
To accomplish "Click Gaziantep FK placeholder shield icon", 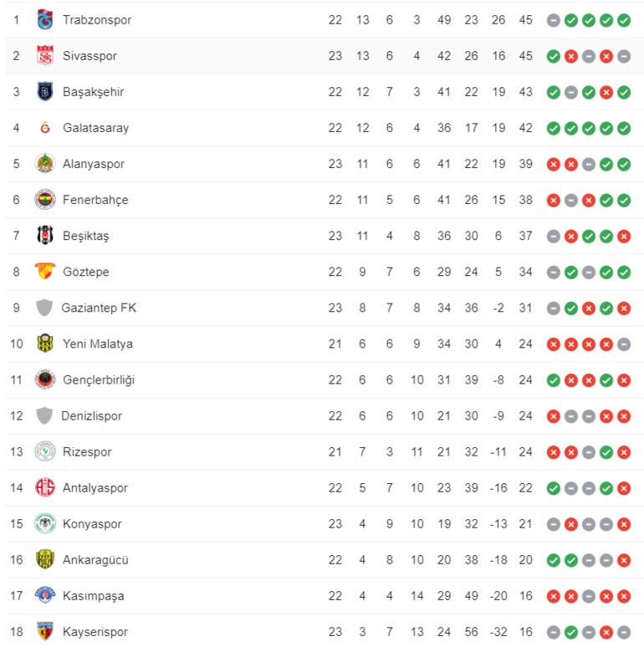I will point(44,308).
